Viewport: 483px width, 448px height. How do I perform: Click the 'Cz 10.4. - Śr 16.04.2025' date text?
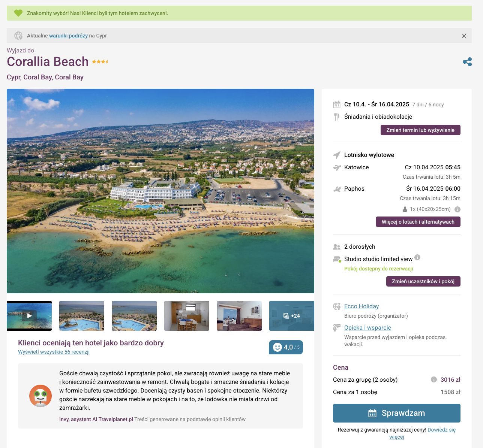coord(376,105)
